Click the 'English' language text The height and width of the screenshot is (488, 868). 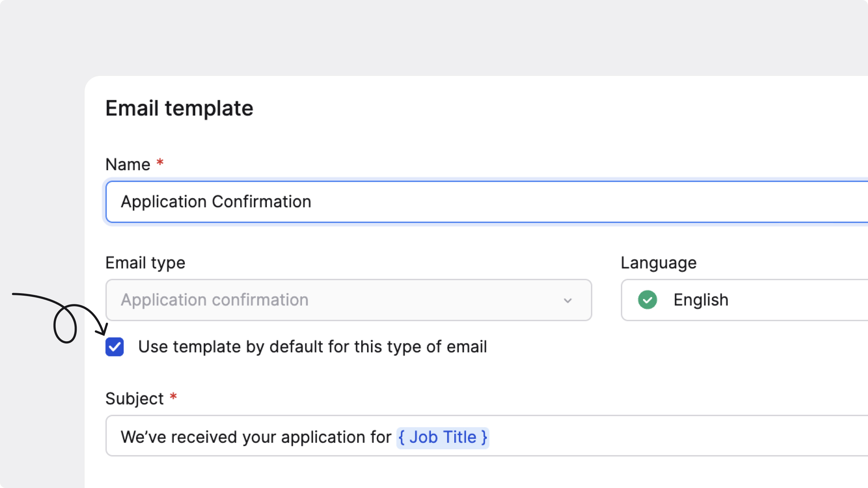pos(701,300)
